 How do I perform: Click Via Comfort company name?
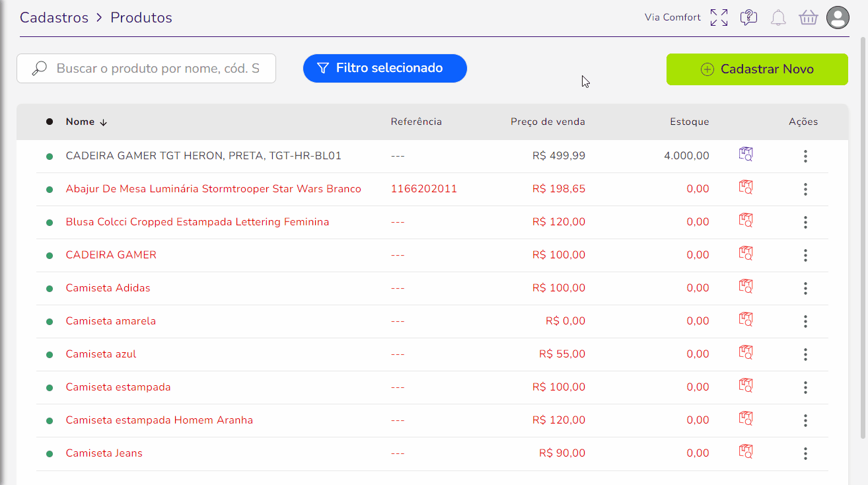pyautogui.click(x=672, y=18)
